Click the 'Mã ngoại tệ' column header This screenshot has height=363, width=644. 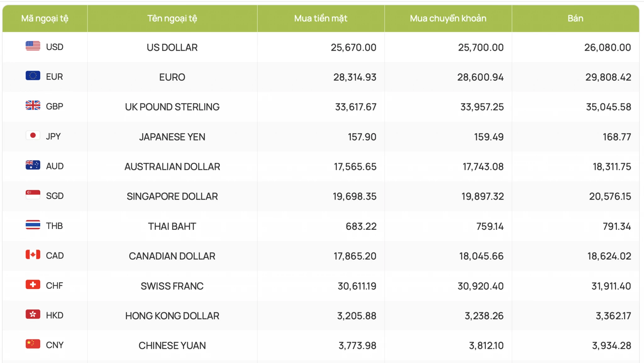(x=45, y=18)
